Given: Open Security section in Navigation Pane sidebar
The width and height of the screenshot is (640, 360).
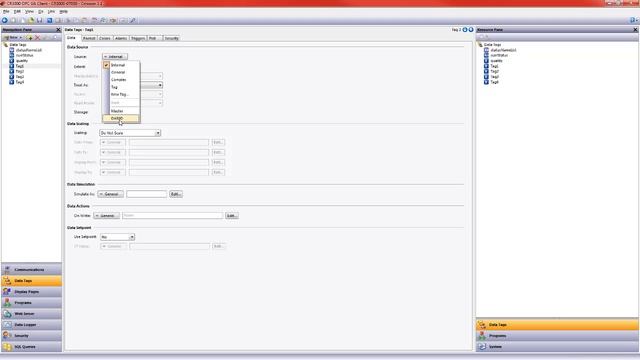Looking at the screenshot, I should click(31, 336).
